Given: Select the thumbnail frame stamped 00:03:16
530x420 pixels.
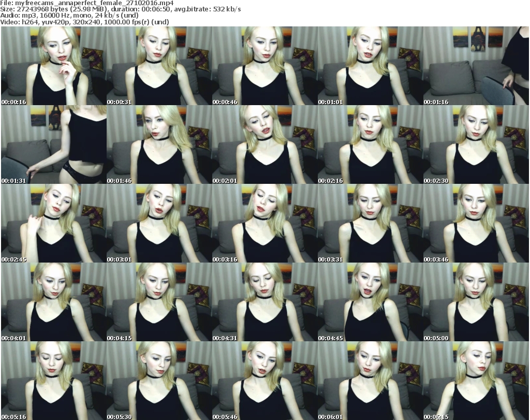Looking at the screenshot, I should click(x=264, y=223).
